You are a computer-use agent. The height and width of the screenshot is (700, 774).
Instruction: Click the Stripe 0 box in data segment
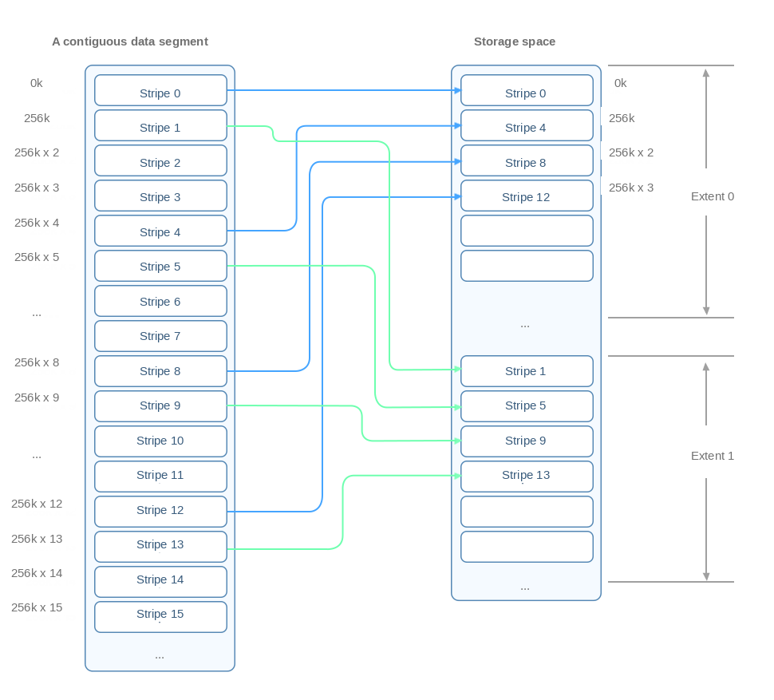pyautogui.click(x=160, y=90)
